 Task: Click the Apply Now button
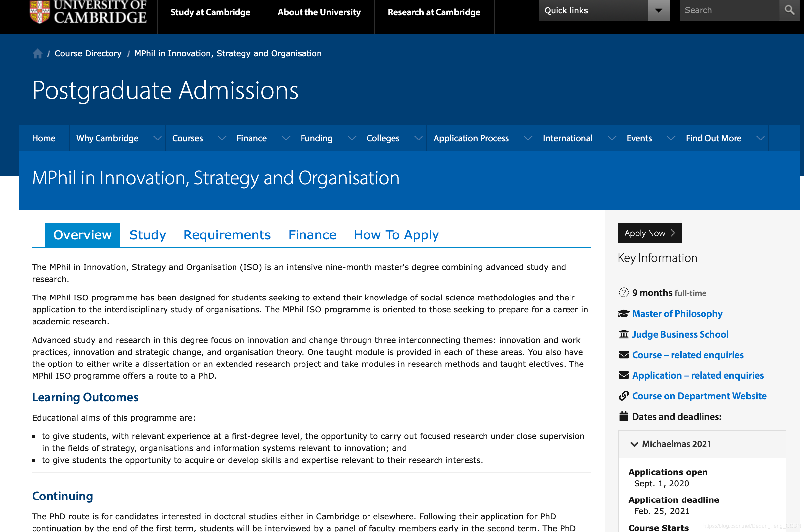(650, 233)
